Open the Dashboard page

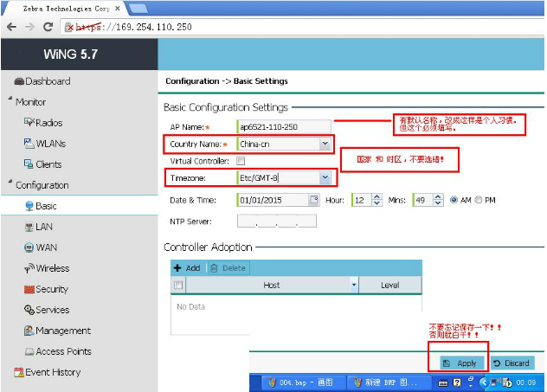(42, 81)
